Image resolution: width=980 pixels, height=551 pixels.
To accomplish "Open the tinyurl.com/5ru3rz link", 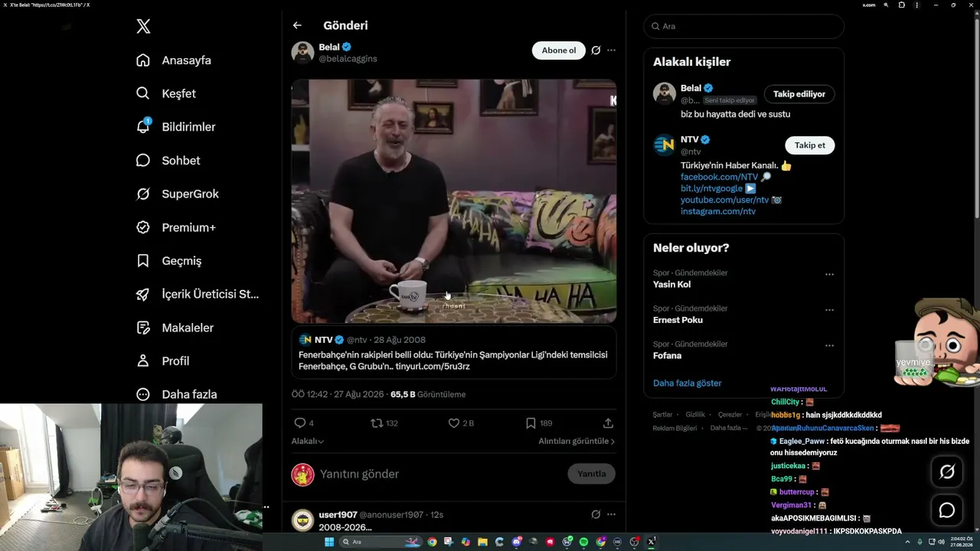I will [x=433, y=367].
